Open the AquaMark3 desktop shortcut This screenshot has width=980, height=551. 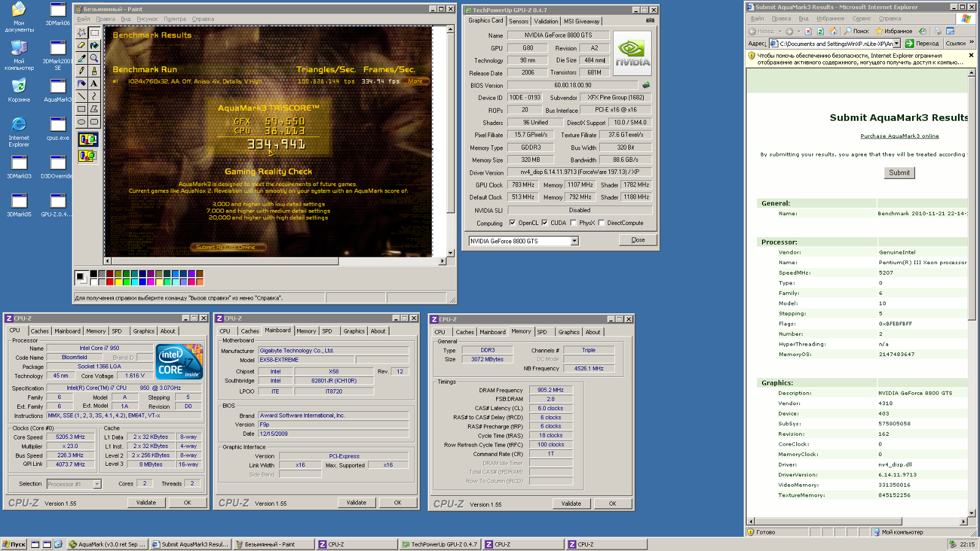pos(58,91)
